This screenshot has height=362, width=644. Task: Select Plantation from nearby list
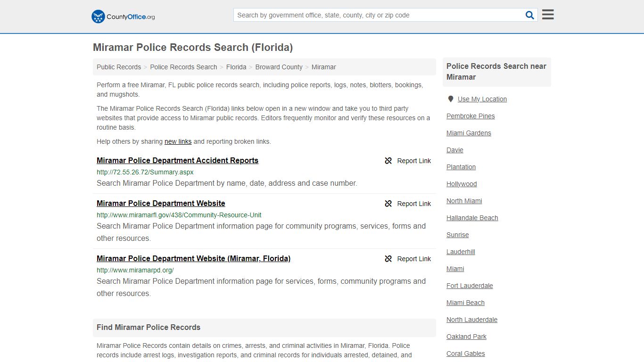pos(461,167)
